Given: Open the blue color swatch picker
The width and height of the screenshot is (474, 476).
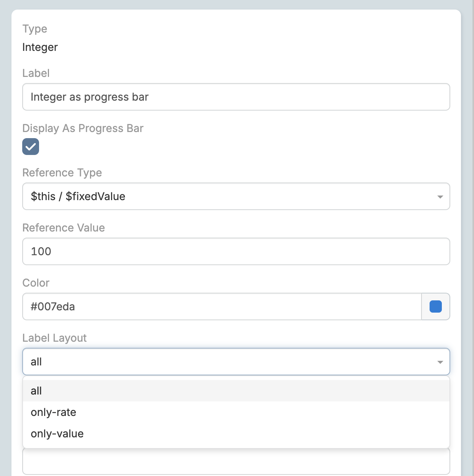Looking at the screenshot, I should pos(435,306).
